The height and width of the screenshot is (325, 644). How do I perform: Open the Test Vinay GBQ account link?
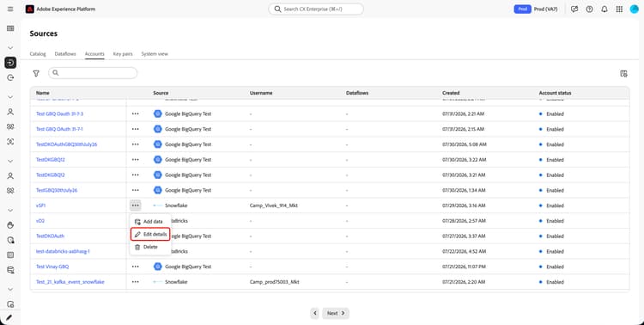[52, 267]
